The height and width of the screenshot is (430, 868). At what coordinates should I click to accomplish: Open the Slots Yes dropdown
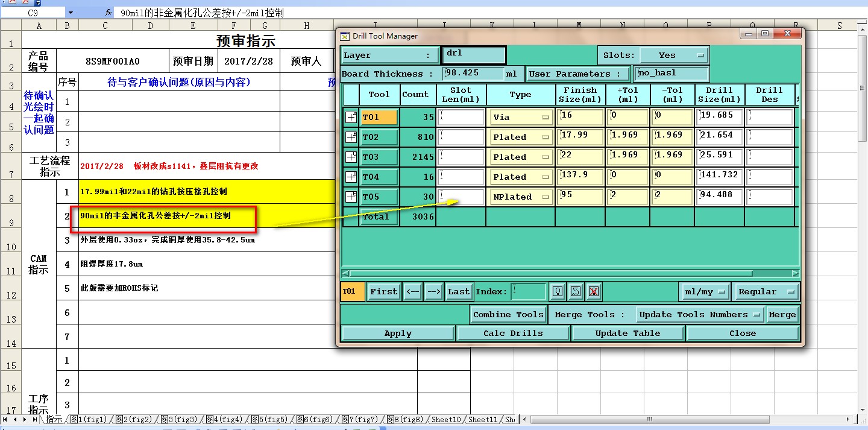point(674,55)
